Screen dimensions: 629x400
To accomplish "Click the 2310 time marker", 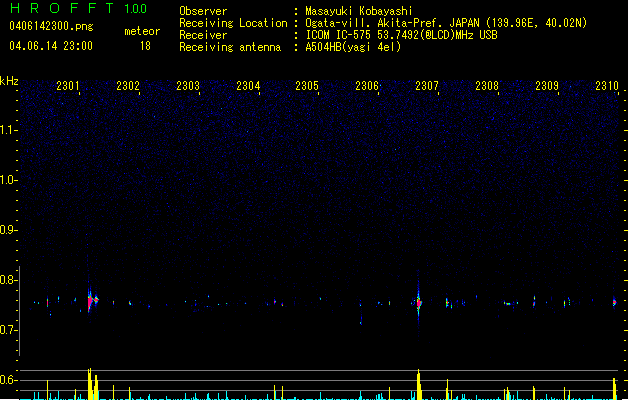I will click(607, 86).
